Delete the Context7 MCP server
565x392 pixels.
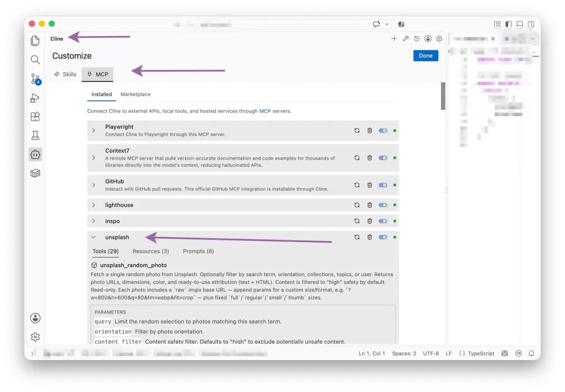[370, 158]
